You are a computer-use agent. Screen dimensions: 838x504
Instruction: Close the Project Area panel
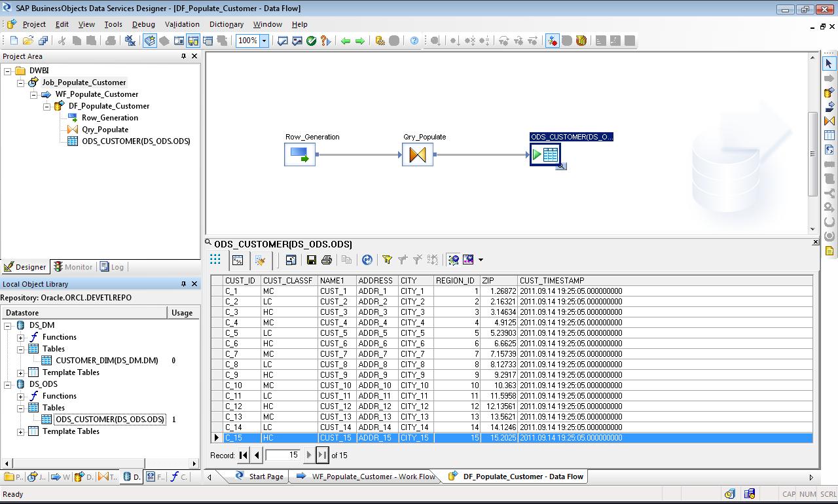(194, 56)
